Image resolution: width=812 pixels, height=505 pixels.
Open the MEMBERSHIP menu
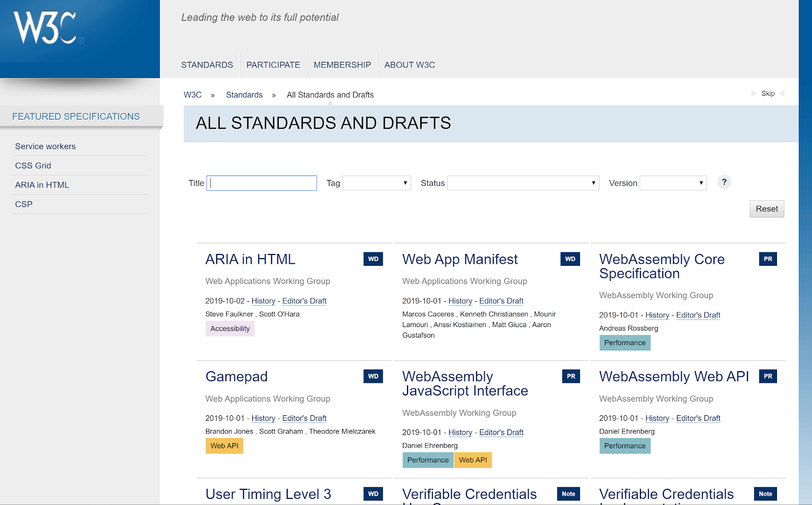[x=342, y=65]
